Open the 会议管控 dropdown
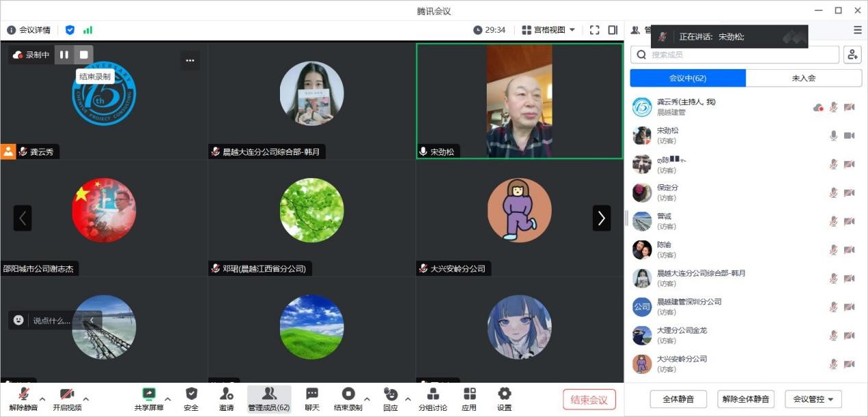 813,399
